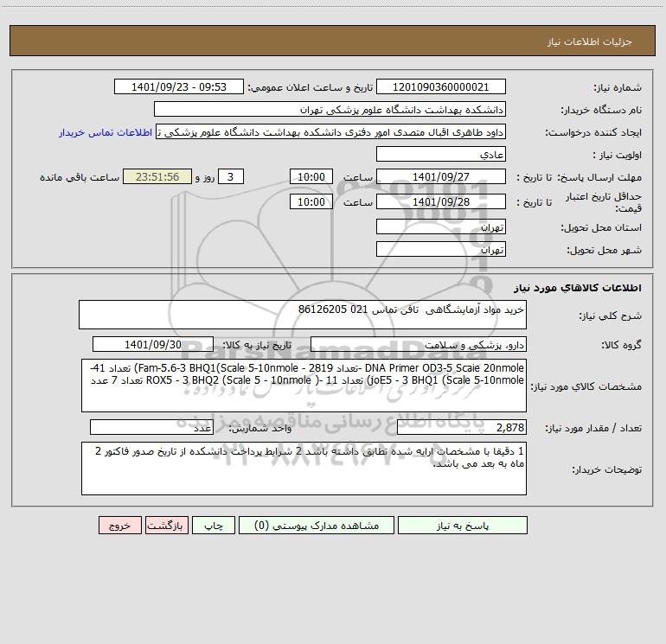Click the general description field with phone 86126205
Image resolution: width=666 pixels, height=644 pixels.
coord(303,315)
